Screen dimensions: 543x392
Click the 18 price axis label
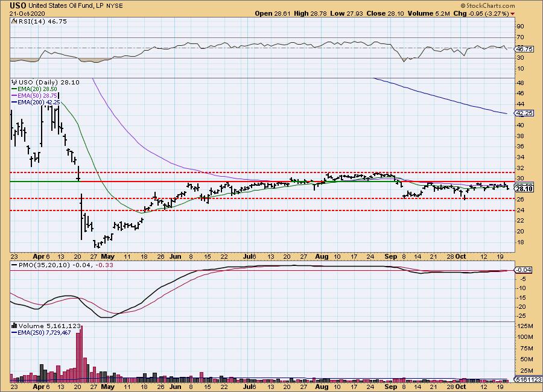(x=520, y=242)
